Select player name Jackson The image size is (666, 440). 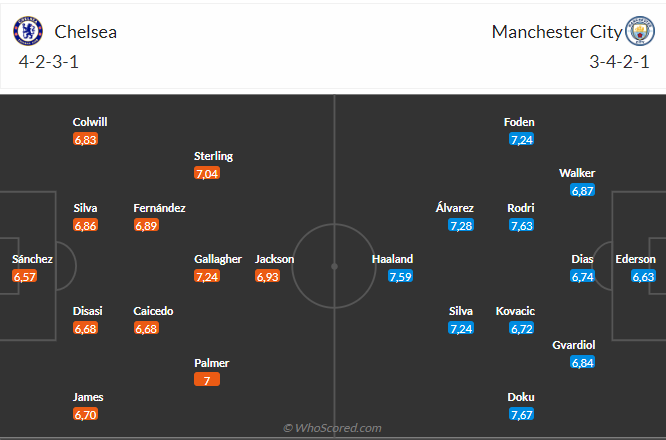[274, 259]
